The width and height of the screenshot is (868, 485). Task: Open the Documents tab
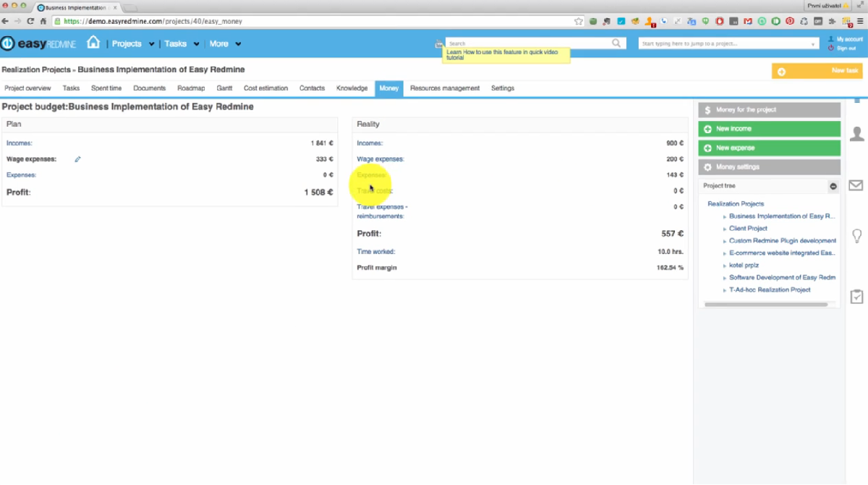[x=150, y=88]
